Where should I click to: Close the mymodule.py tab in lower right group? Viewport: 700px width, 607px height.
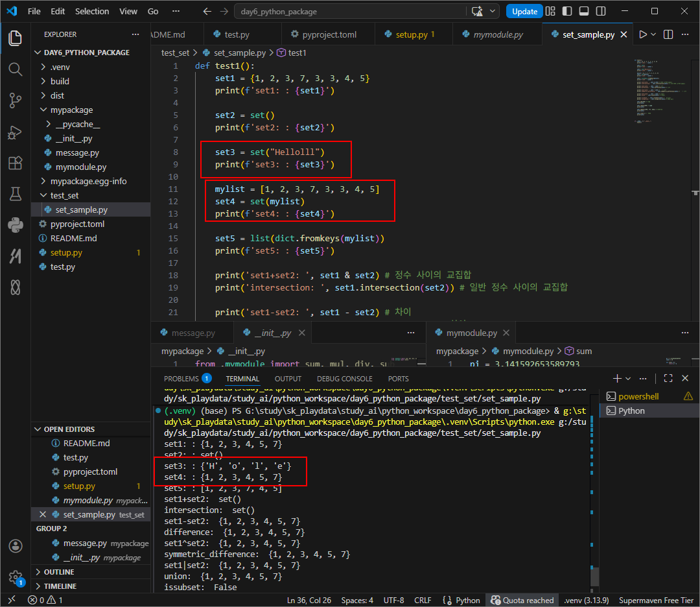[506, 333]
